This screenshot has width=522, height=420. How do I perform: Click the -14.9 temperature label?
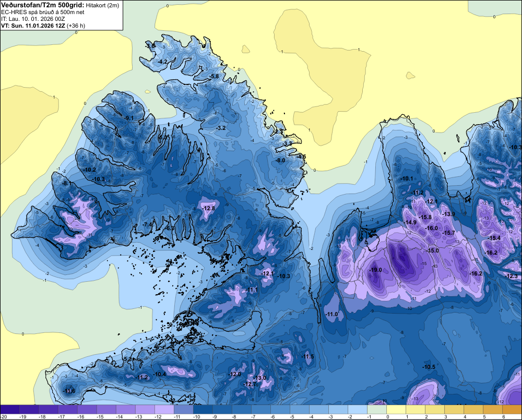tap(410, 222)
